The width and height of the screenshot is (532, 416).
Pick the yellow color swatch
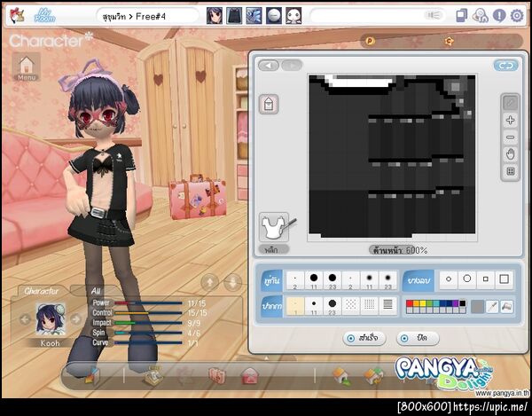[x=423, y=303]
